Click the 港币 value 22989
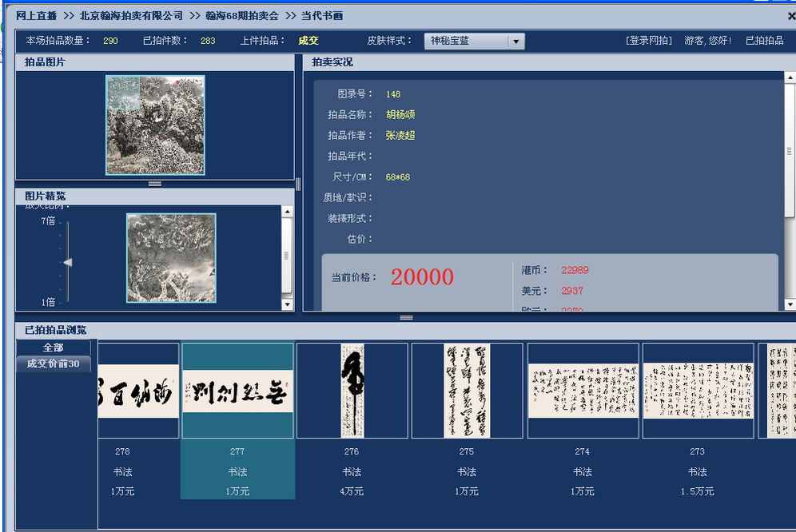Screen dimensions: 796x532 point(575,270)
